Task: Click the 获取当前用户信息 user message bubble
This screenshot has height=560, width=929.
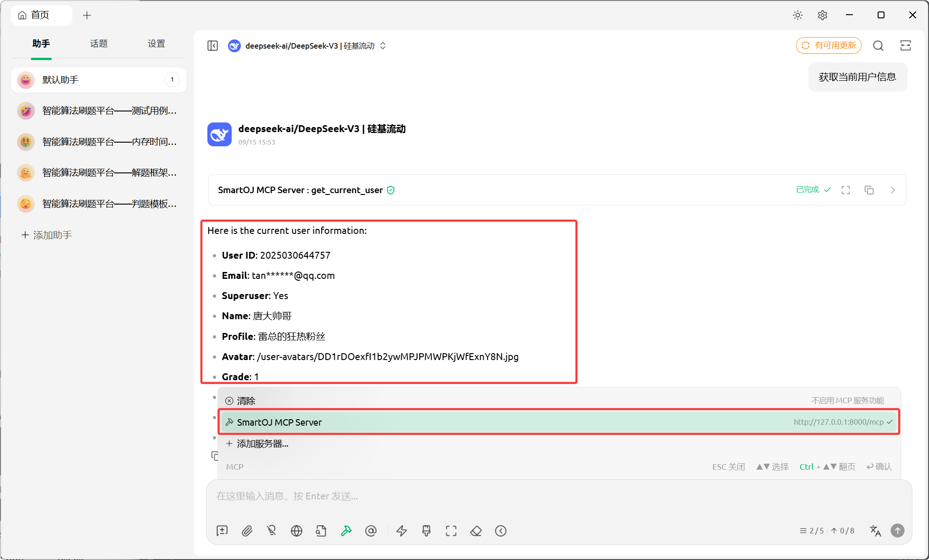Action: click(857, 77)
